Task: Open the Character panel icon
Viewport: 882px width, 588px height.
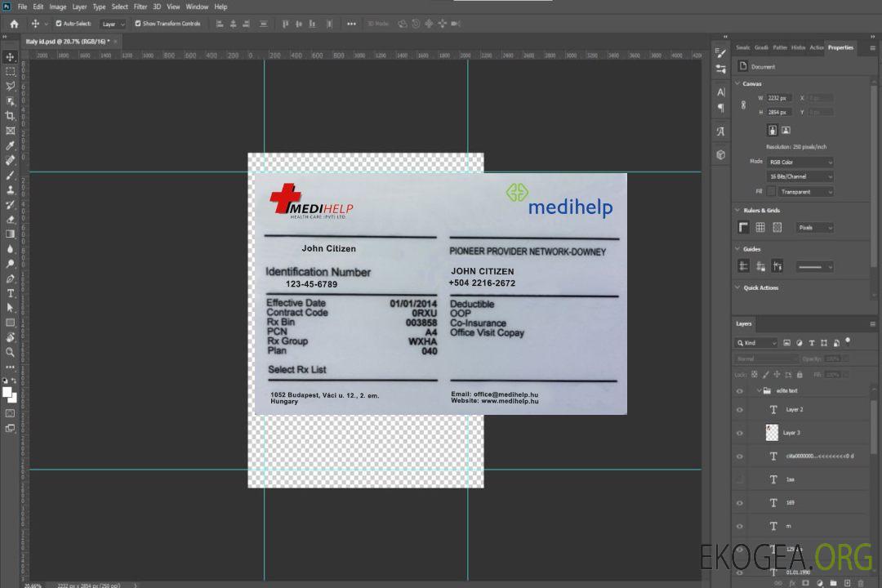Action: [x=720, y=91]
